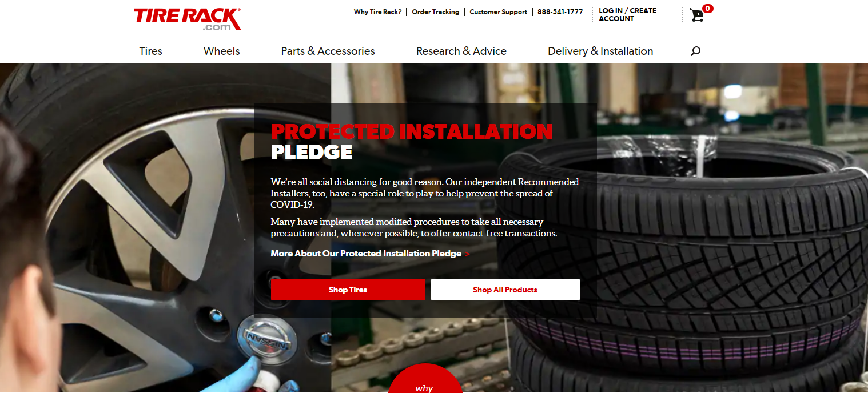Click the red cart item count badge
The height and width of the screenshot is (393, 868).
pyautogui.click(x=708, y=9)
